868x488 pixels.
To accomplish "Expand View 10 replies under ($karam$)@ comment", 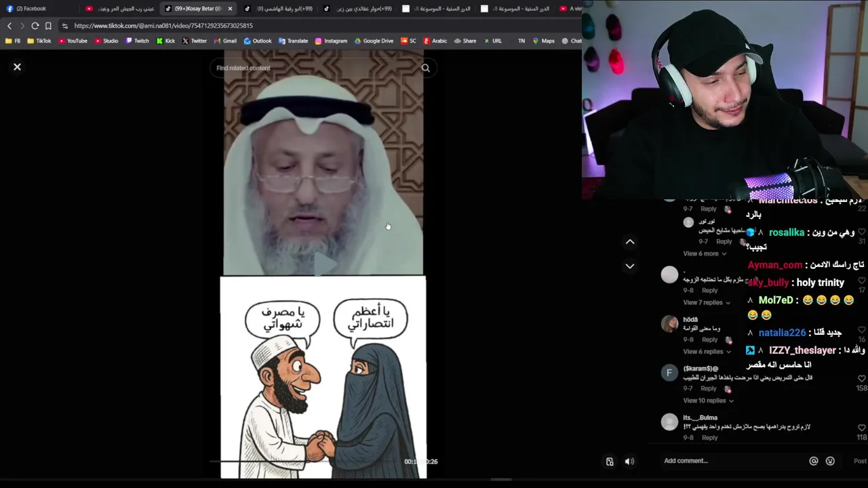I will pos(708,401).
